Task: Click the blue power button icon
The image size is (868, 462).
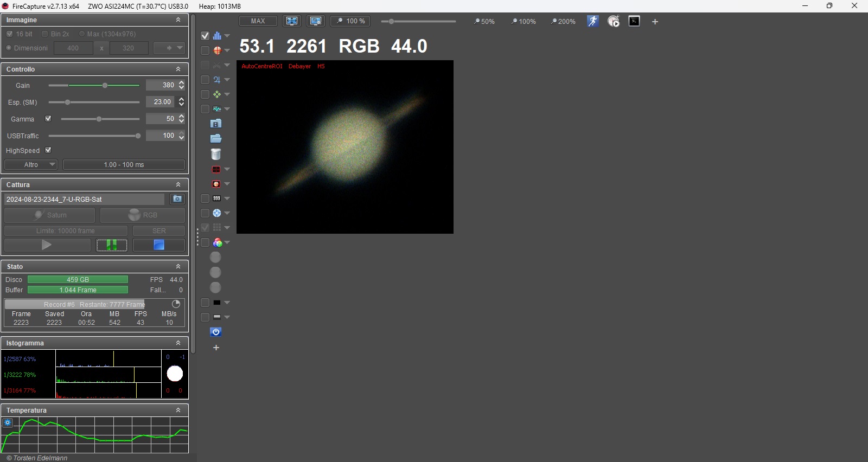Action: tap(216, 332)
